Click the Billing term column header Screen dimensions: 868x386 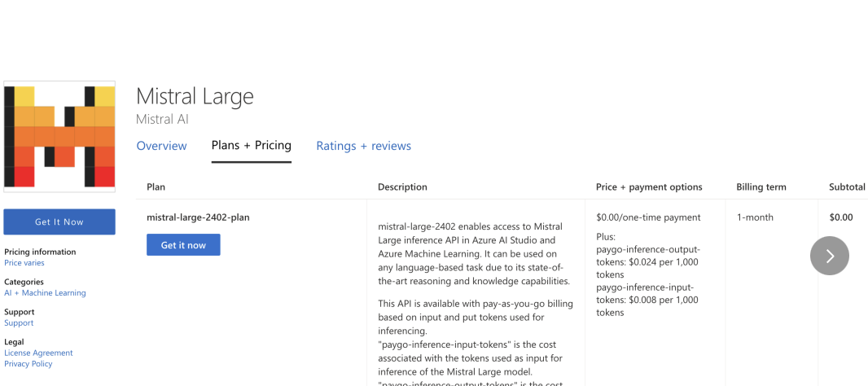coord(761,187)
